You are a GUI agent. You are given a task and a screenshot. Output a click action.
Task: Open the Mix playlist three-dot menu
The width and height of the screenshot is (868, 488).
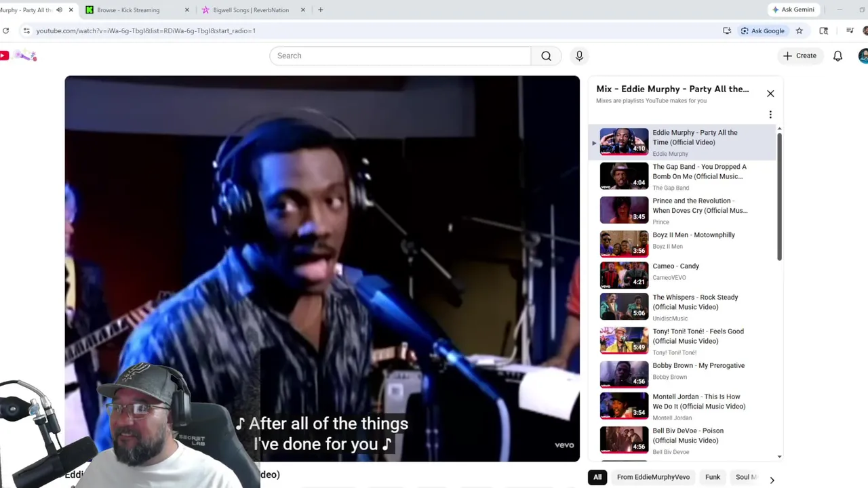pyautogui.click(x=770, y=115)
